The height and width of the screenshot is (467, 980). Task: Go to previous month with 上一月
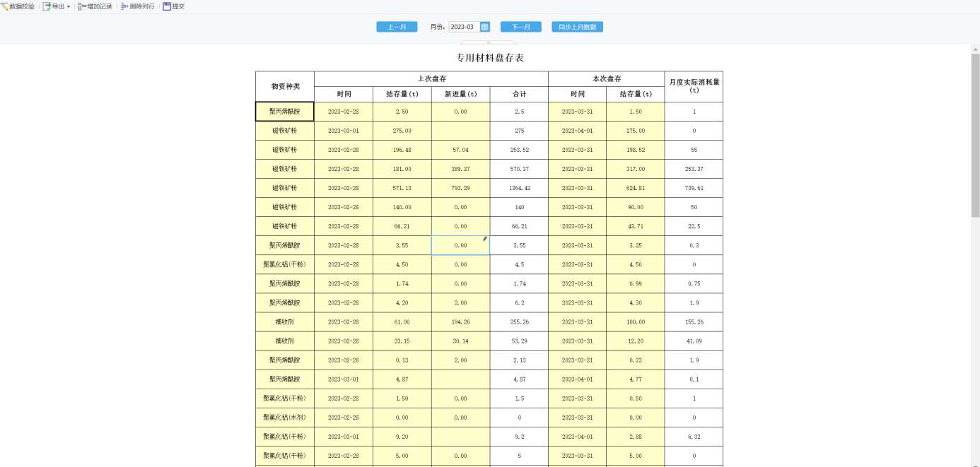[x=397, y=27]
